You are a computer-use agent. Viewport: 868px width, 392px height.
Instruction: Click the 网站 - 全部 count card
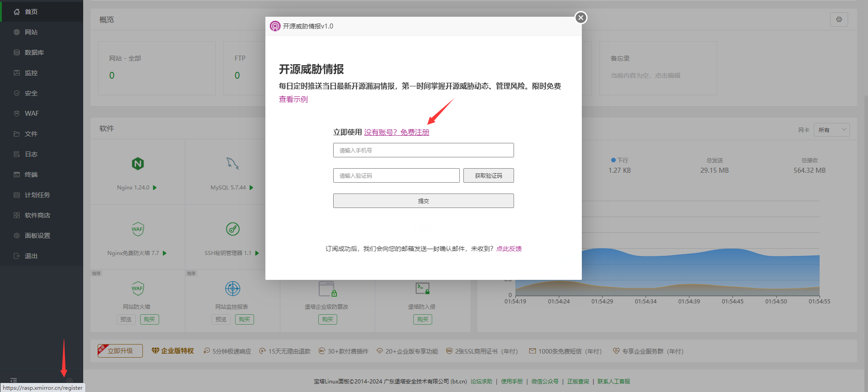[x=157, y=68]
